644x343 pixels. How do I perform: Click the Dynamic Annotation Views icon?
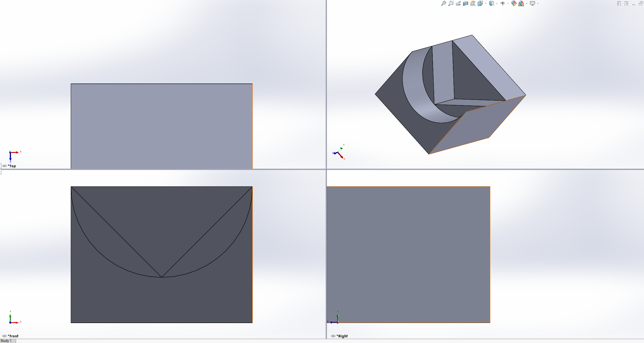click(x=473, y=3)
